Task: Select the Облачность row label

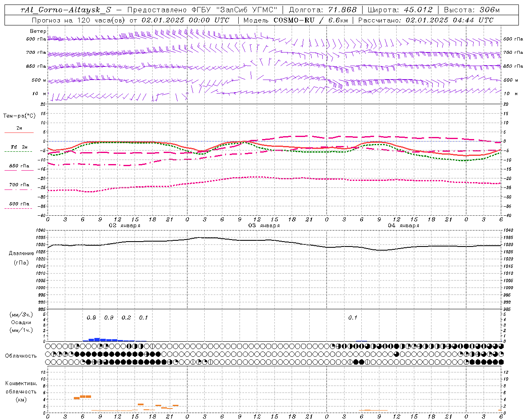Action: click(21, 356)
